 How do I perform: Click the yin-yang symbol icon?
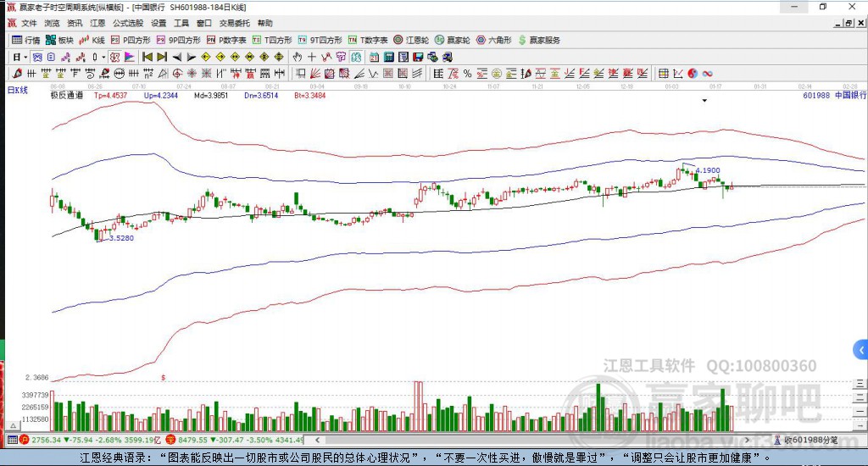pos(692,73)
